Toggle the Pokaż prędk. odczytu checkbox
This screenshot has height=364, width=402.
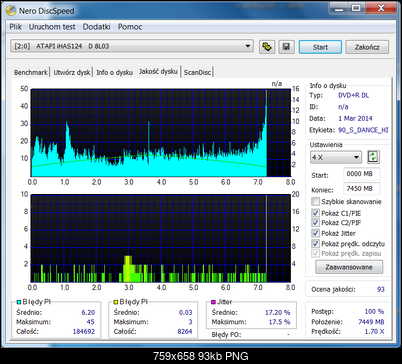pos(315,244)
